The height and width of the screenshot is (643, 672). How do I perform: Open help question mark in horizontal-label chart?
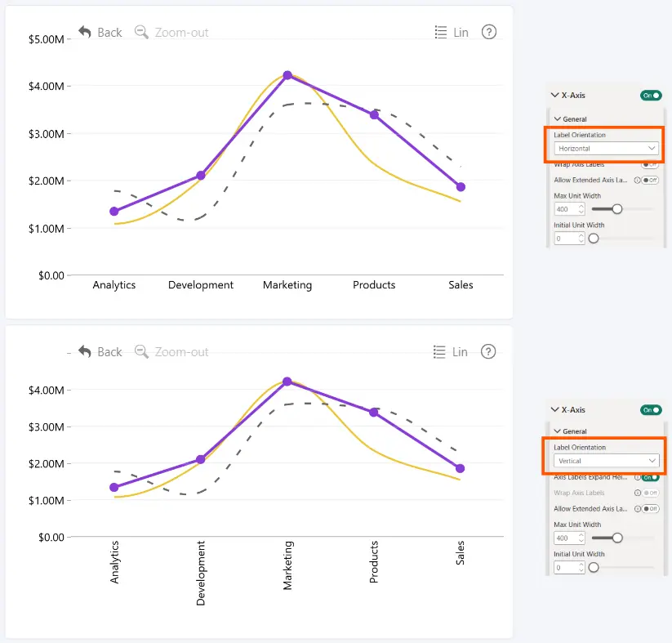[489, 32]
